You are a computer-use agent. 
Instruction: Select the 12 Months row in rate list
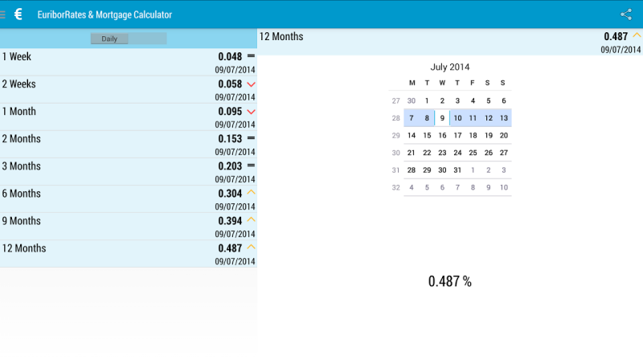[129, 254]
